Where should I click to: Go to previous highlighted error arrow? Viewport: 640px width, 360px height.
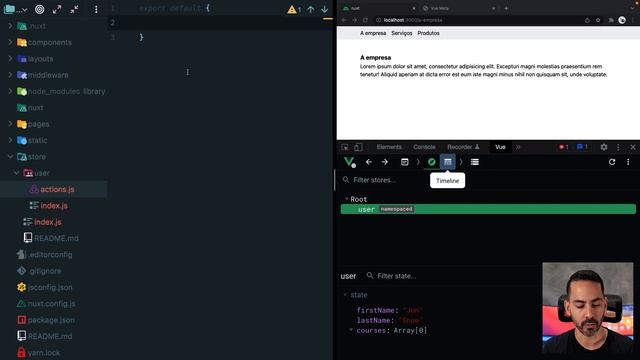point(311,9)
